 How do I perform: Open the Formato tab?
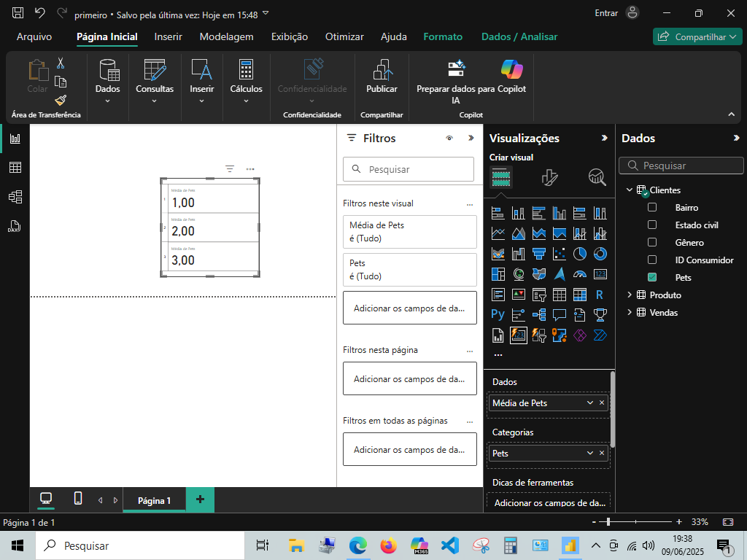[x=443, y=36]
